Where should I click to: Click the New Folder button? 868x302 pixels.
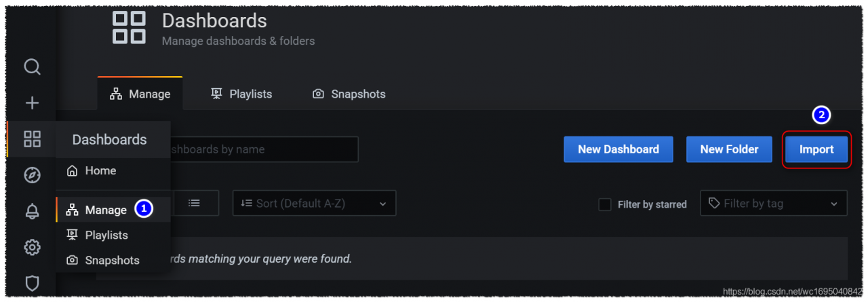pos(729,149)
